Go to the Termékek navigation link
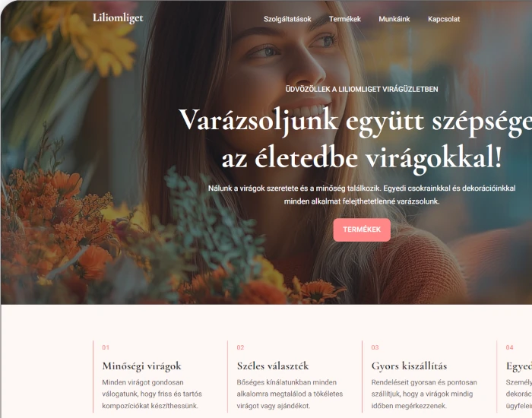This screenshot has height=418, width=532. point(345,19)
